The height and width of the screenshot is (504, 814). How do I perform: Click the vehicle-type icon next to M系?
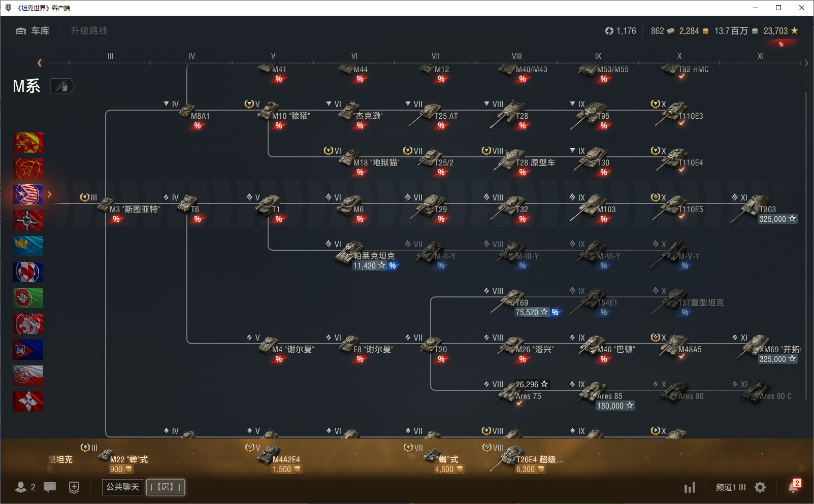pyautogui.click(x=62, y=86)
